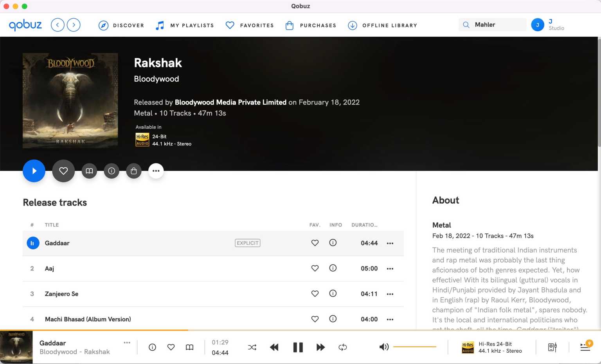The height and width of the screenshot is (364, 601).
Task: Open the Discover section
Action: [x=121, y=25]
